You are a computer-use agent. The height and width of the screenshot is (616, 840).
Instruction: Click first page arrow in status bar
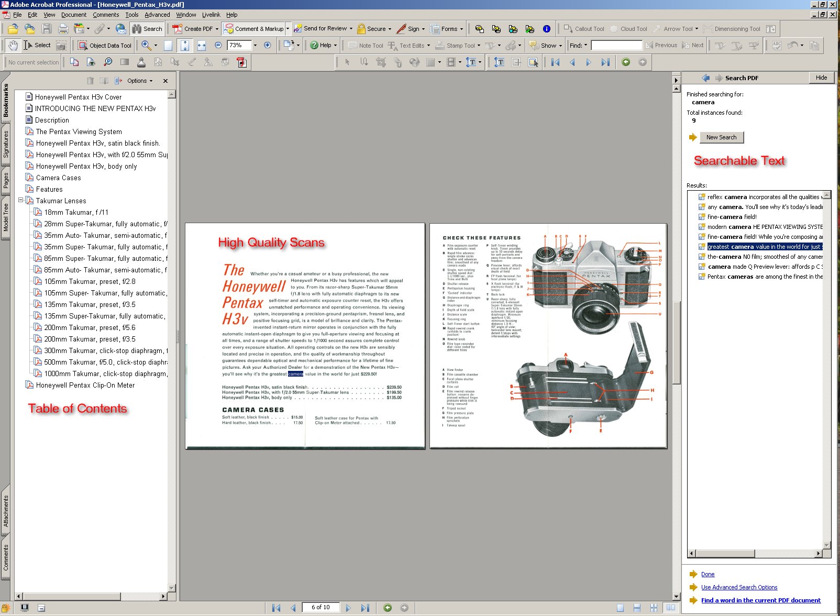(x=277, y=608)
